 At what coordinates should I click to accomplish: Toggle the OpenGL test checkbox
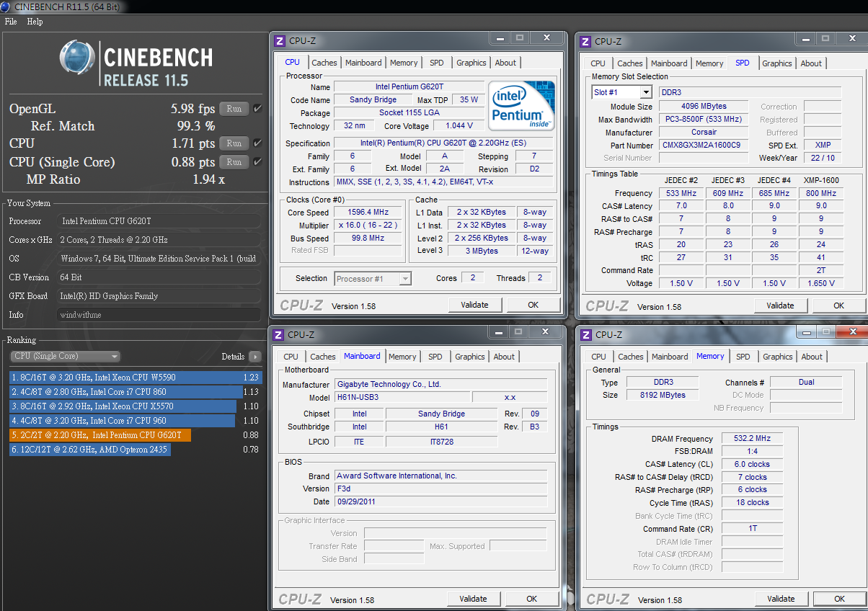tap(257, 109)
